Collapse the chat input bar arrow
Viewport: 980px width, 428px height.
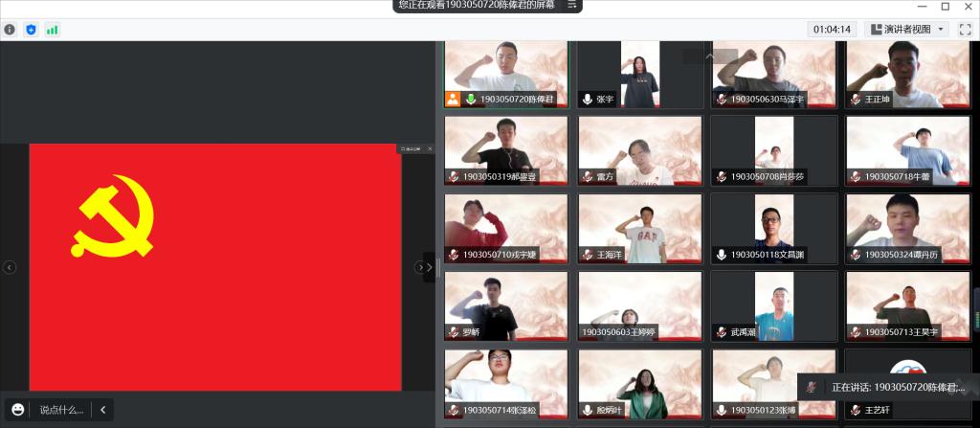pos(102,410)
